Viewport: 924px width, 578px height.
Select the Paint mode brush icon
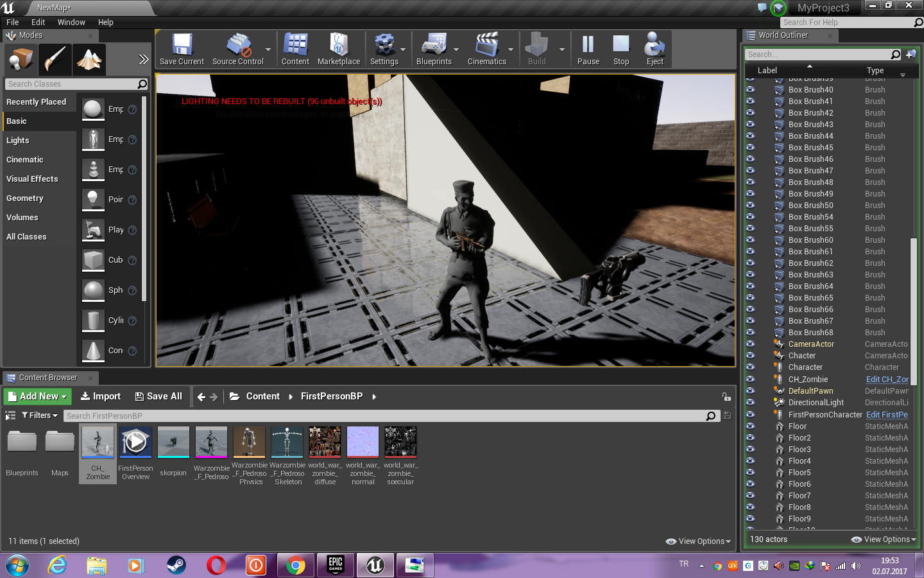click(x=55, y=60)
